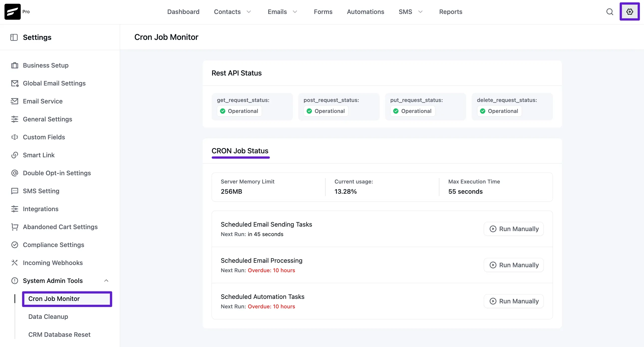Open the Reports menu item
644x347 pixels.
click(x=450, y=12)
